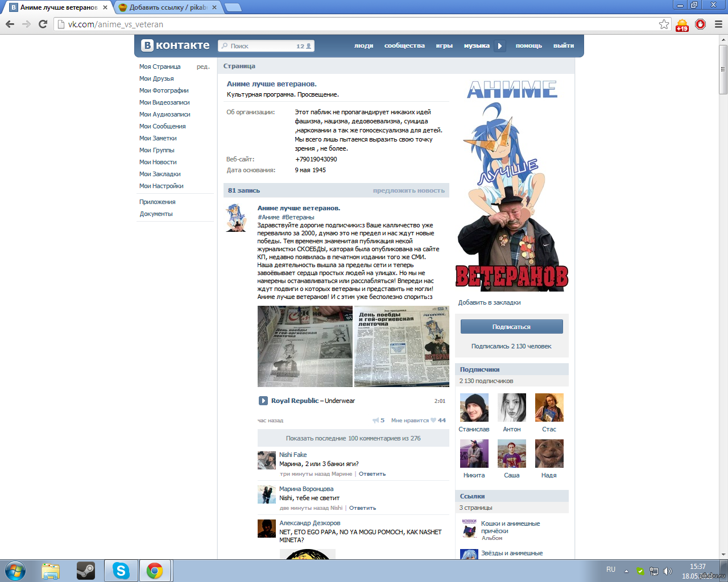728x582 pixels.
Task: Open Мои Заметки
Action: pyautogui.click(x=158, y=138)
